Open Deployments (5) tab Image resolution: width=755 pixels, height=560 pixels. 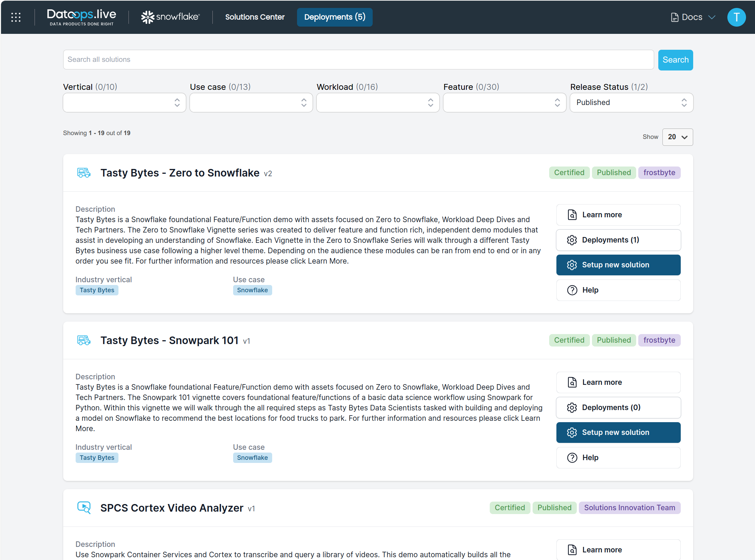coord(334,17)
